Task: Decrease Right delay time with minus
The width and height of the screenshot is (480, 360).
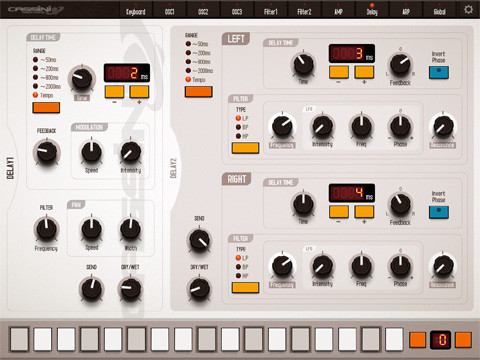Action: point(339,212)
